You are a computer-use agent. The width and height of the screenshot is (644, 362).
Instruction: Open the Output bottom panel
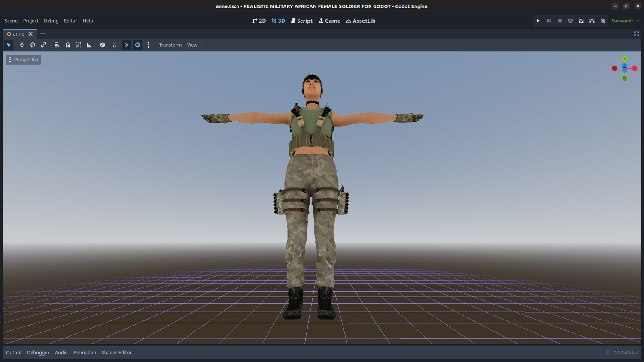tap(14, 353)
